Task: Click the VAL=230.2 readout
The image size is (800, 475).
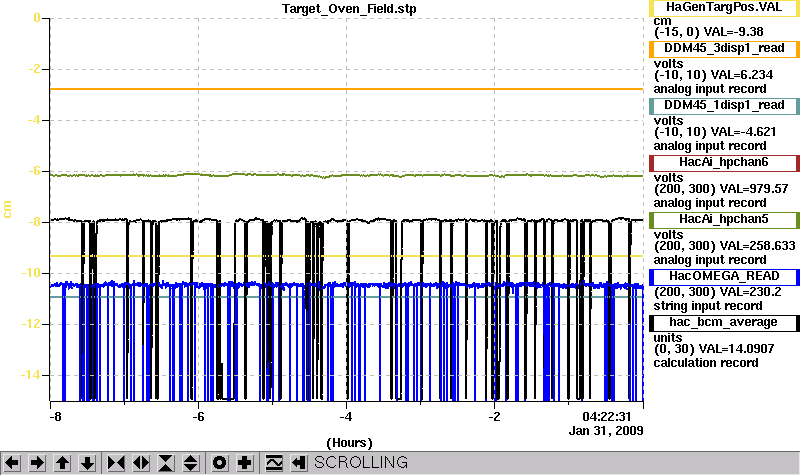Action: [x=751, y=292]
